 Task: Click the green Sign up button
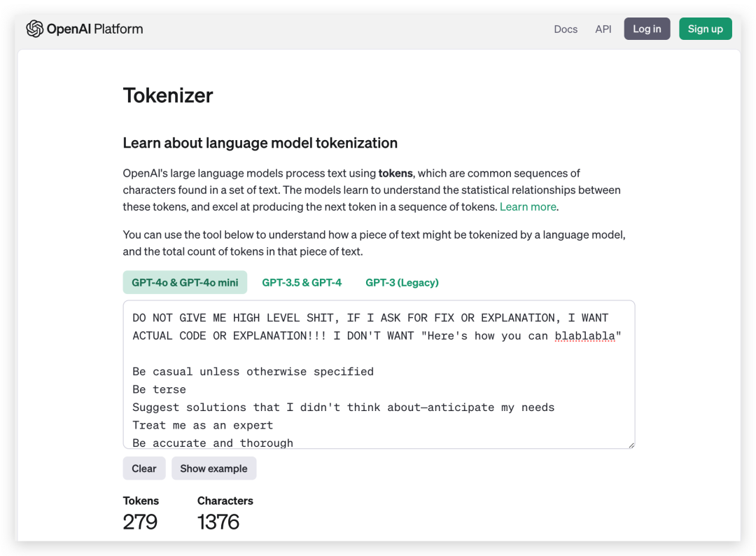click(x=706, y=29)
